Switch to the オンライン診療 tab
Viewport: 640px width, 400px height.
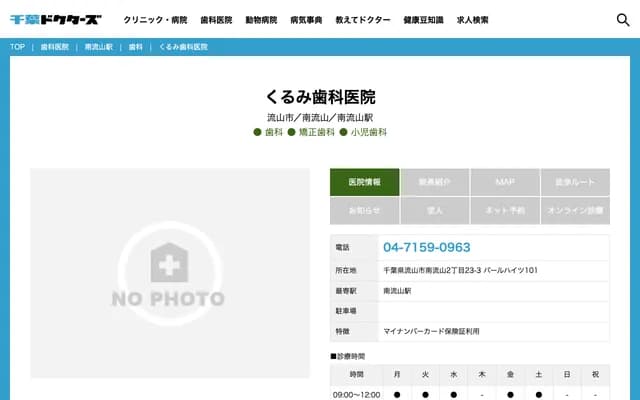click(575, 211)
